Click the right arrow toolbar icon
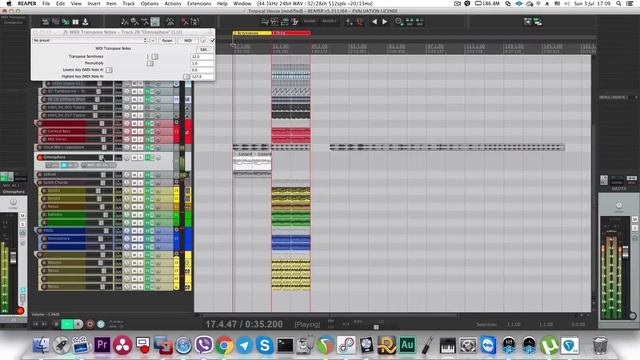Viewport: 640px width, 360px height. [x=384, y=22]
